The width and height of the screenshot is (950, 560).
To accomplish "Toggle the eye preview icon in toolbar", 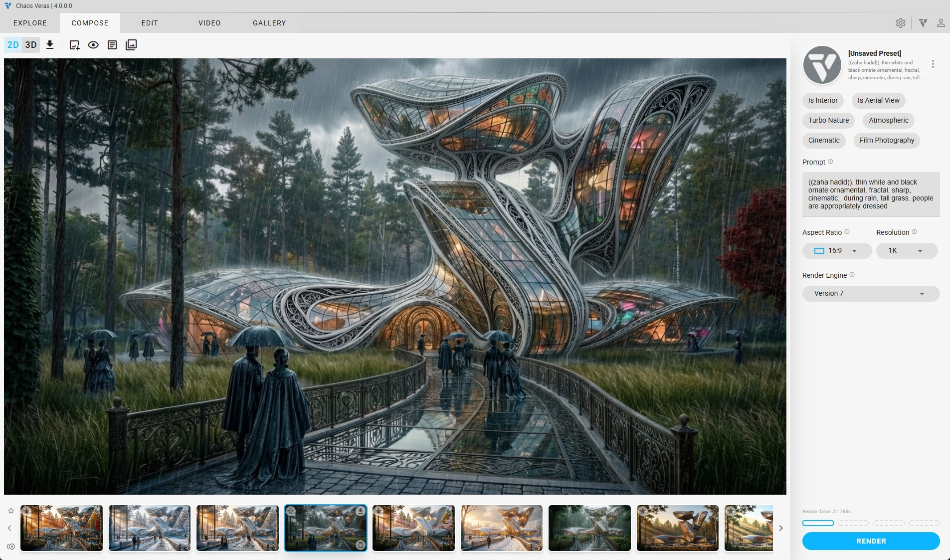I will point(93,45).
